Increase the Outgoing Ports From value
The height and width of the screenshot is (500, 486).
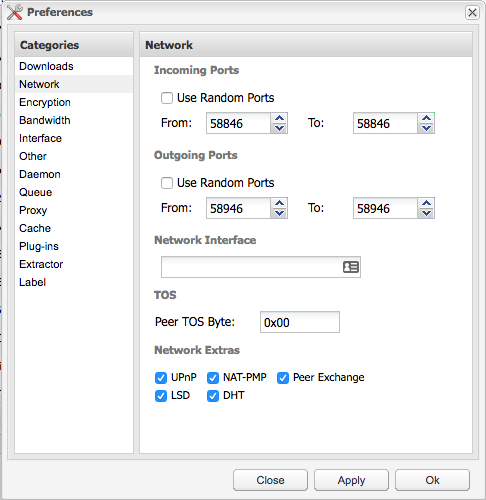(279, 203)
